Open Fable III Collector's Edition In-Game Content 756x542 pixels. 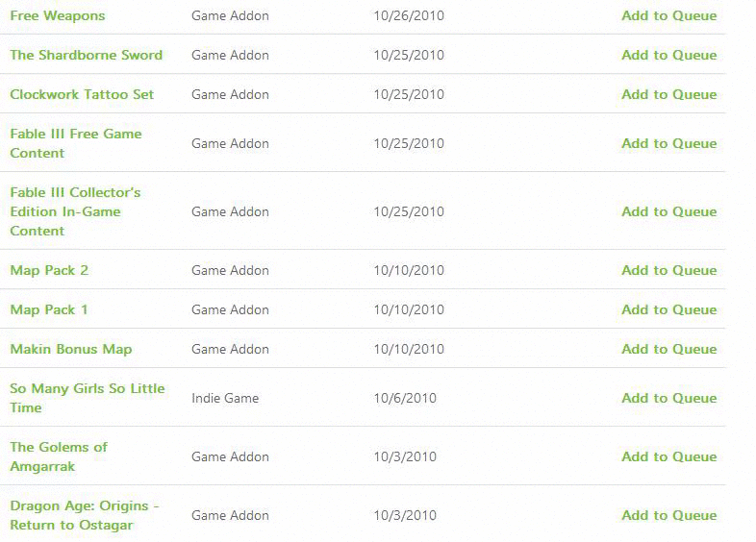(75, 211)
